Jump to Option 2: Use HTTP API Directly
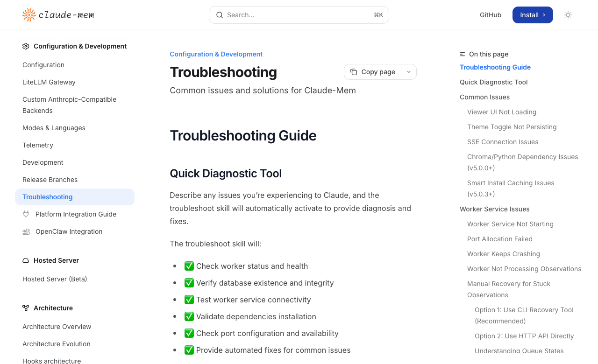 (x=524, y=336)
